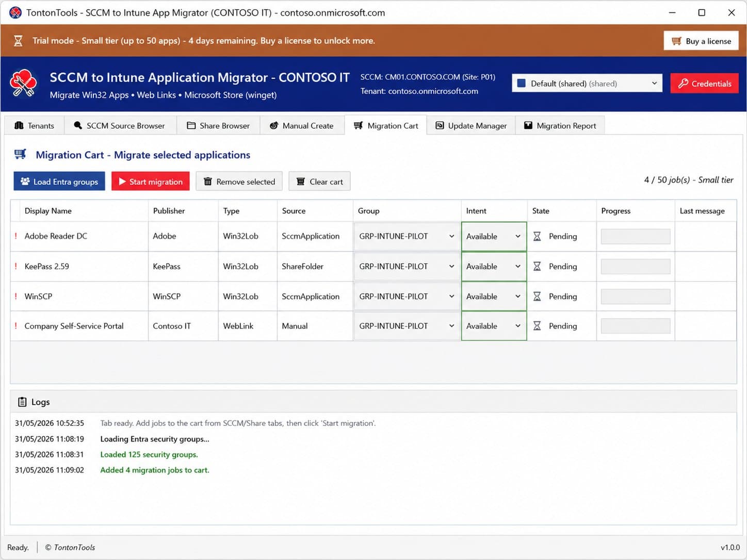Viewport: 747px width, 560px height.
Task: Click log line 'Added 4 migration jobs to cart.'
Action: pos(155,470)
